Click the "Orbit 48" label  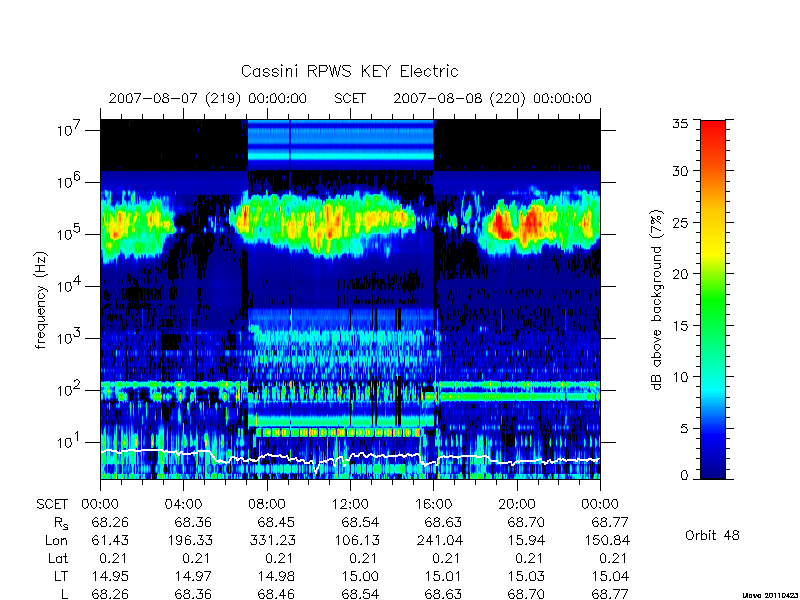712,535
